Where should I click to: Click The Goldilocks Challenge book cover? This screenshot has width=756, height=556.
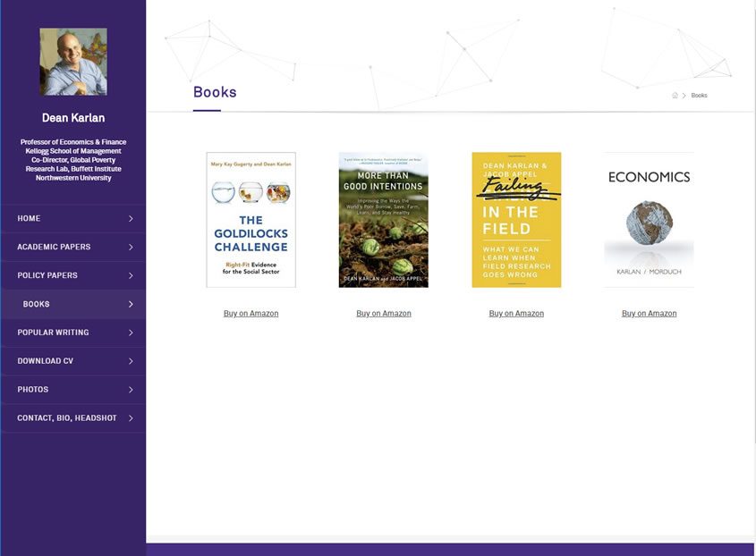(x=251, y=220)
